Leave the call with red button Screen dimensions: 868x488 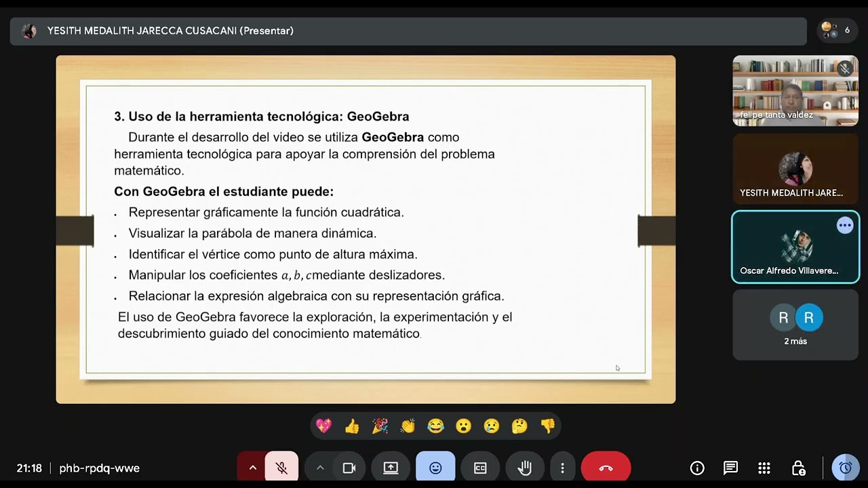click(x=606, y=468)
